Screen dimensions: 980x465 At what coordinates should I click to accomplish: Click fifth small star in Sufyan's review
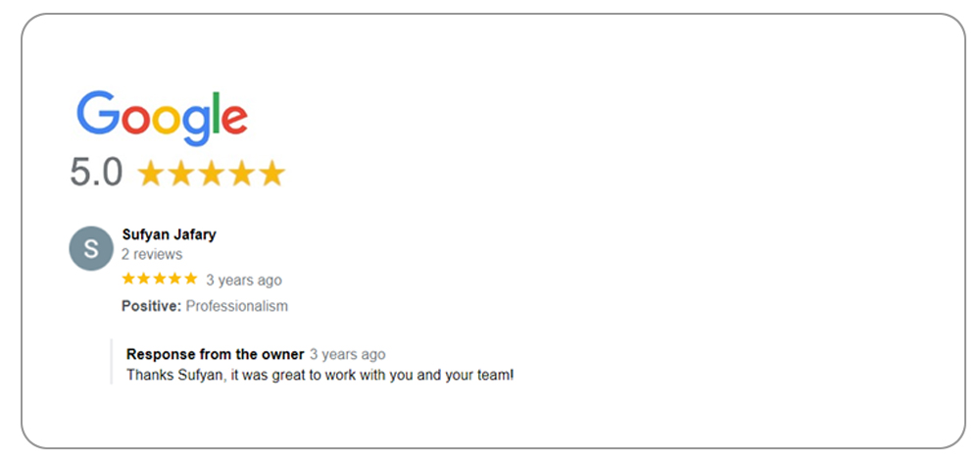[x=191, y=280]
